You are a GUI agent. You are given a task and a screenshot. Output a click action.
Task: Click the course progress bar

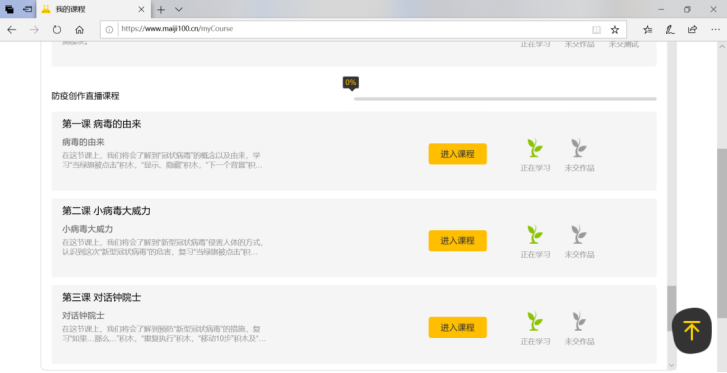click(x=505, y=99)
